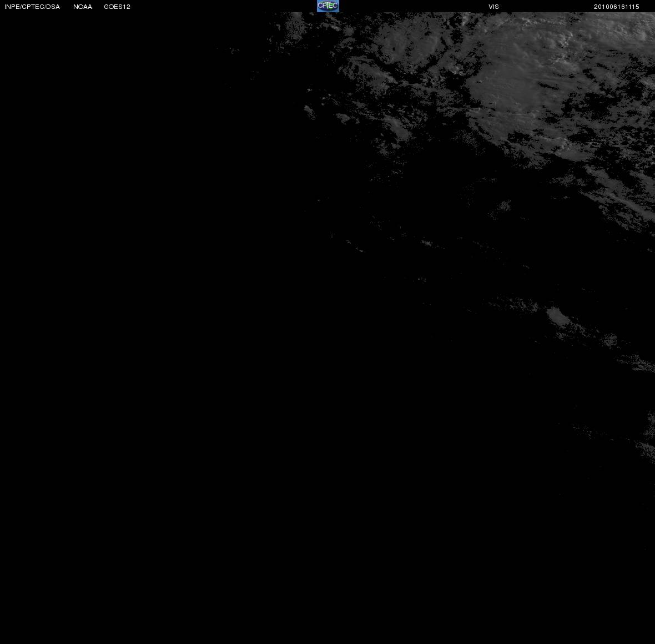Image resolution: width=655 pixels, height=644 pixels.
Task: Select the GOES12 satellite label
Action: click(x=117, y=7)
